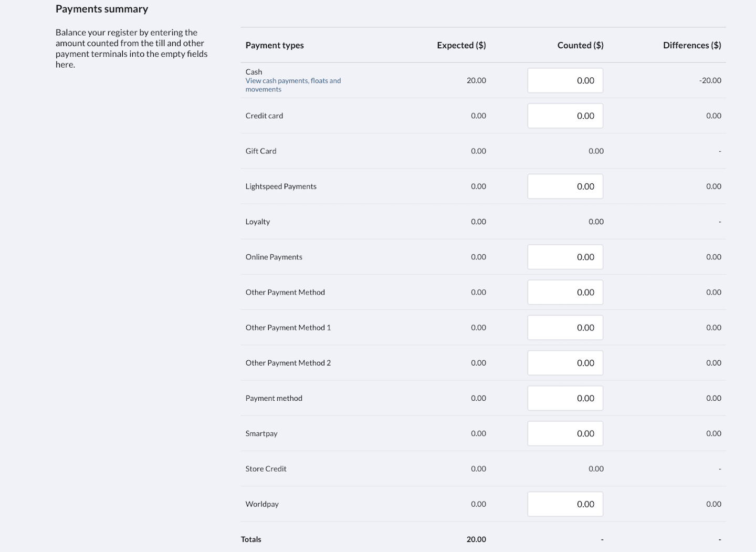Click the Expected ($) column header

[x=461, y=45]
